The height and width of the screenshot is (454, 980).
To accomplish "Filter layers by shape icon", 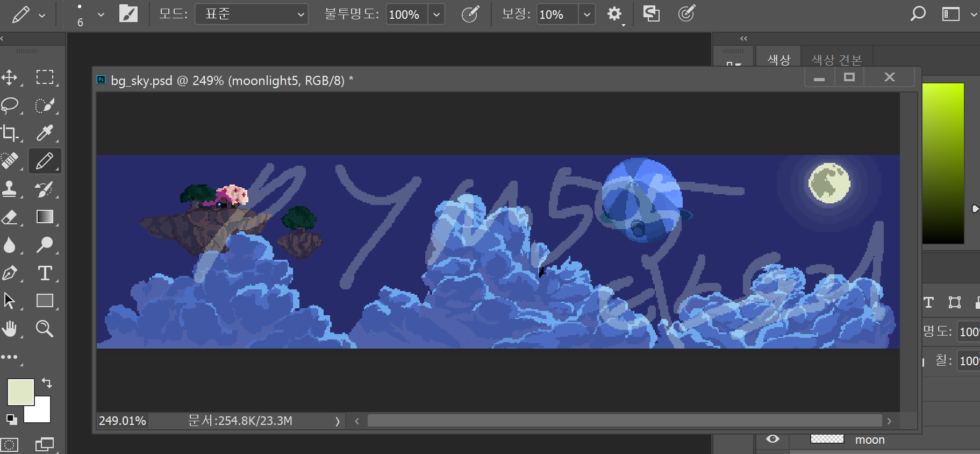I will point(954,302).
